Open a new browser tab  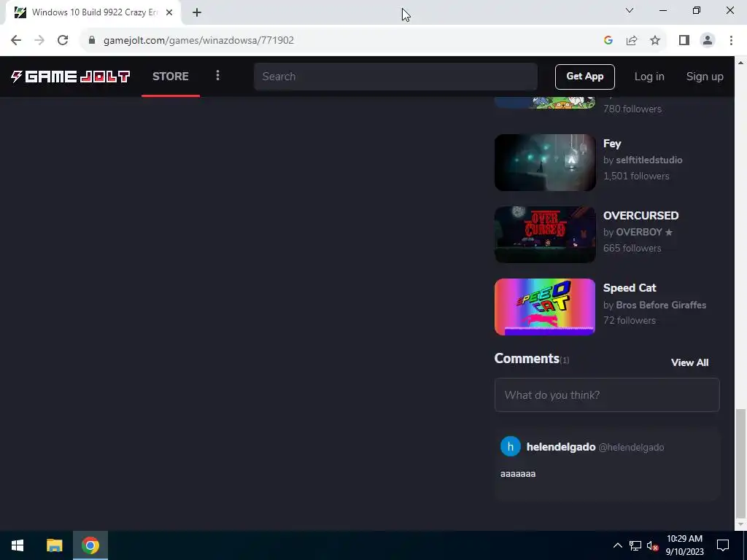click(197, 12)
